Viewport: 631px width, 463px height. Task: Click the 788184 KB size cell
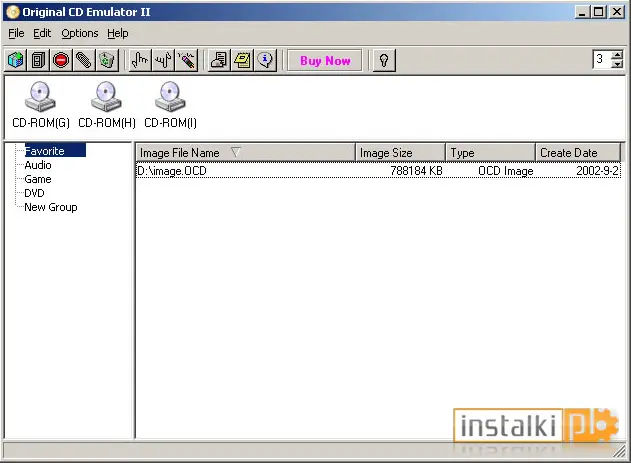click(416, 171)
